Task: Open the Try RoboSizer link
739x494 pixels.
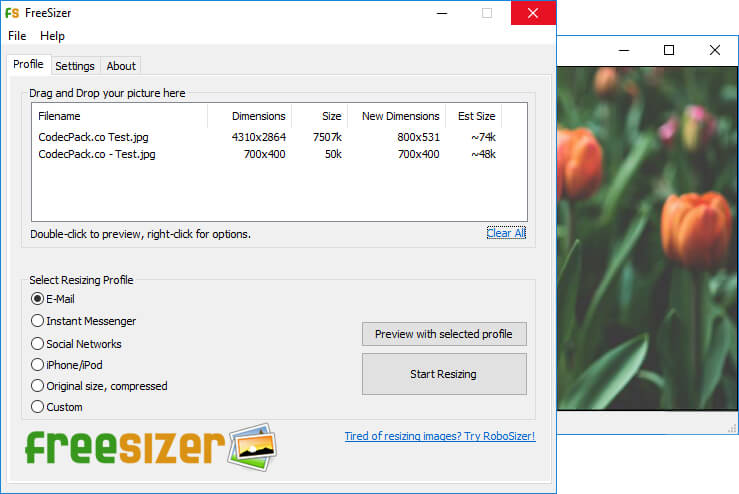Action: pos(439,436)
